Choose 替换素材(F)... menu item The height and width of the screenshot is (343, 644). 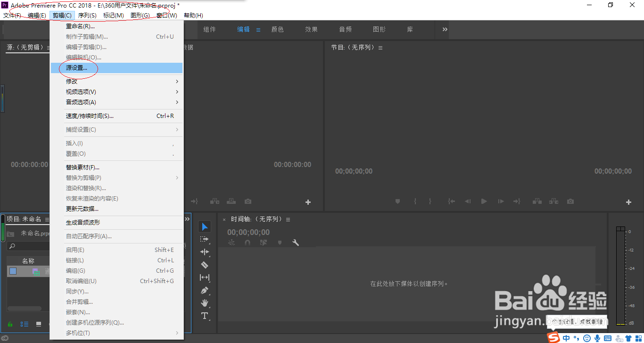(x=116, y=167)
